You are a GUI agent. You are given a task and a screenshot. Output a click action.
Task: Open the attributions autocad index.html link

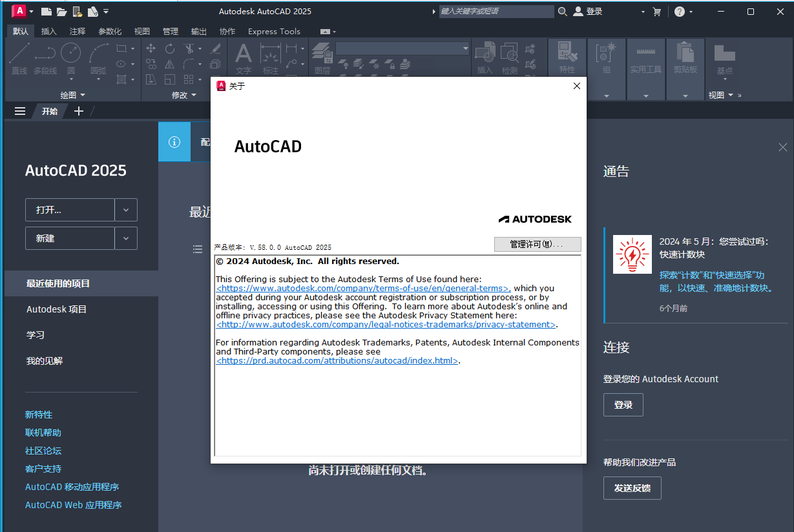click(x=337, y=361)
